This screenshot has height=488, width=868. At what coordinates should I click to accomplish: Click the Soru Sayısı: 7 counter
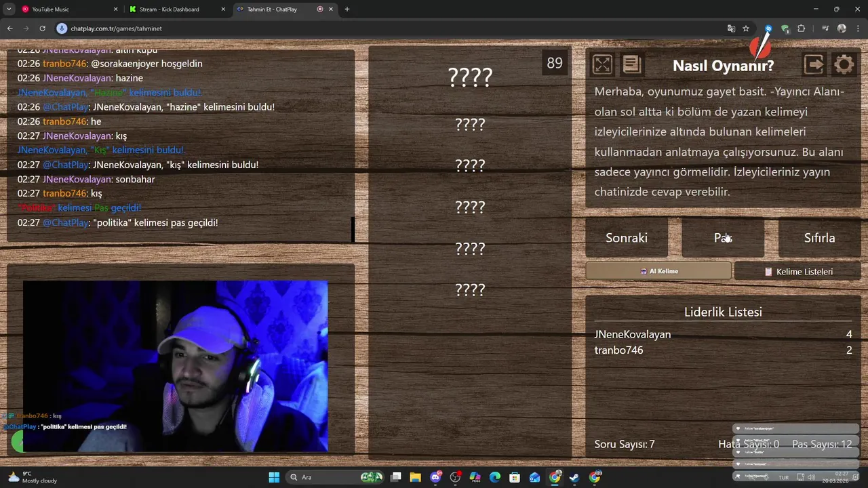pos(625,444)
